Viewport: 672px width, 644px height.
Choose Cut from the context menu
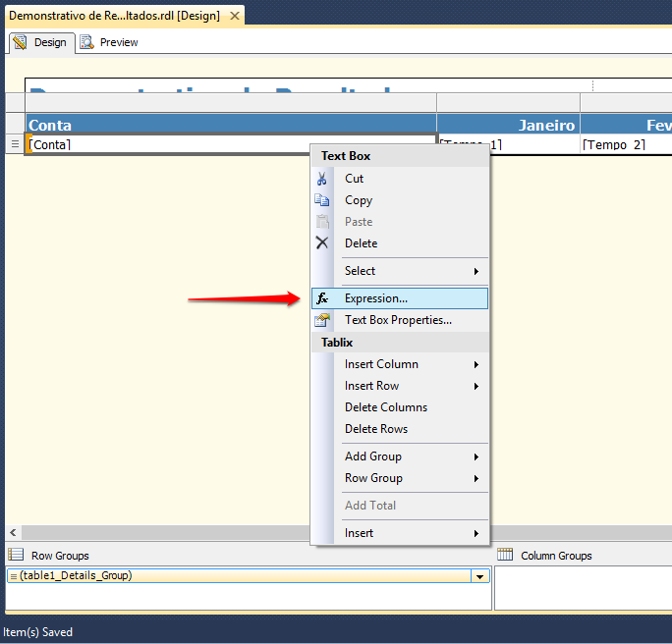(x=400, y=179)
